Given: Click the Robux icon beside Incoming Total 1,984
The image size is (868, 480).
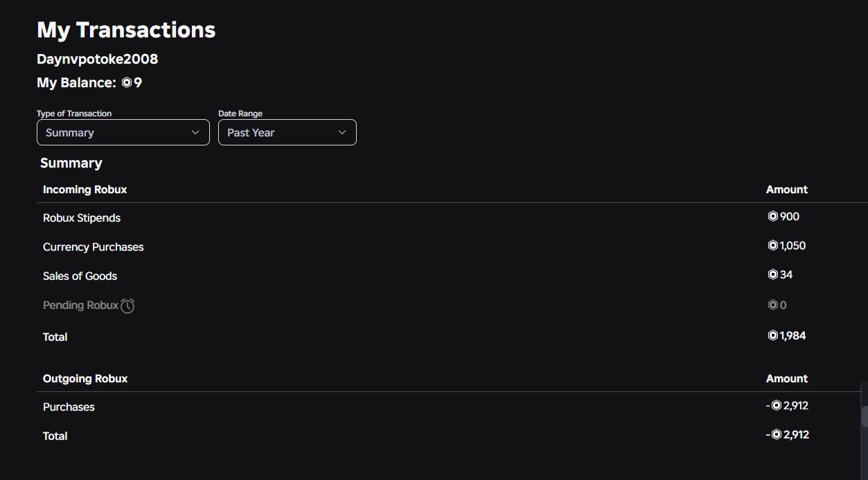Looking at the screenshot, I should pyautogui.click(x=773, y=335).
